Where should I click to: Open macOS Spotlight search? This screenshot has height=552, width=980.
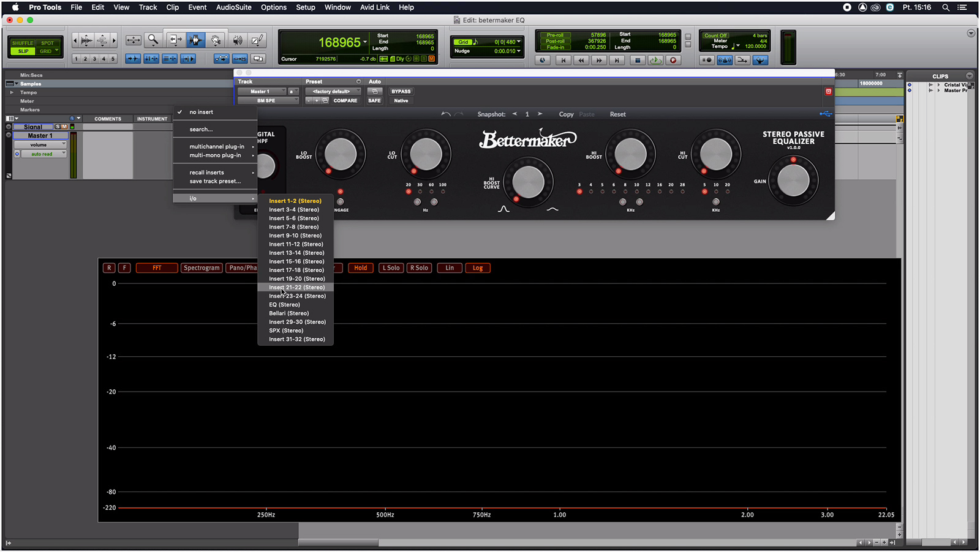click(x=946, y=7)
